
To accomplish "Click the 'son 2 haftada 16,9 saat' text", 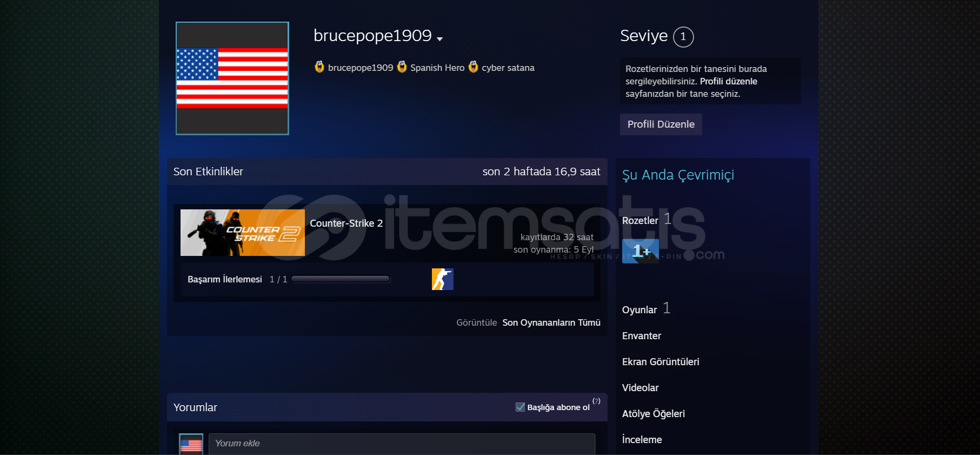I will 542,172.
